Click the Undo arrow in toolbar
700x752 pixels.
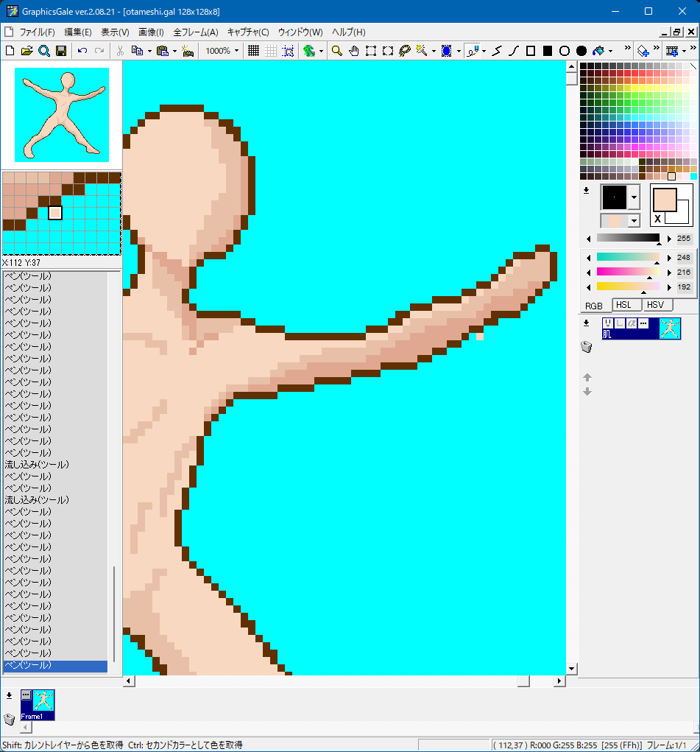(82, 51)
